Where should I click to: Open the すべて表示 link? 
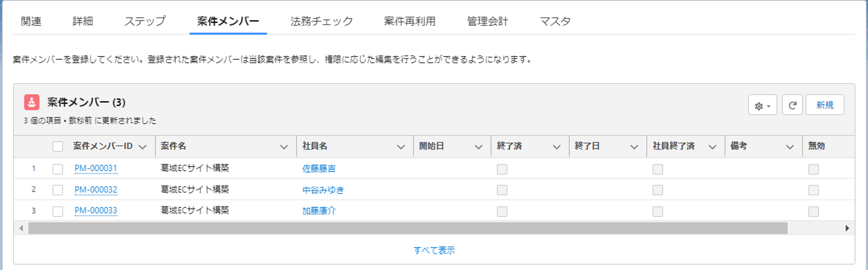coord(434,251)
